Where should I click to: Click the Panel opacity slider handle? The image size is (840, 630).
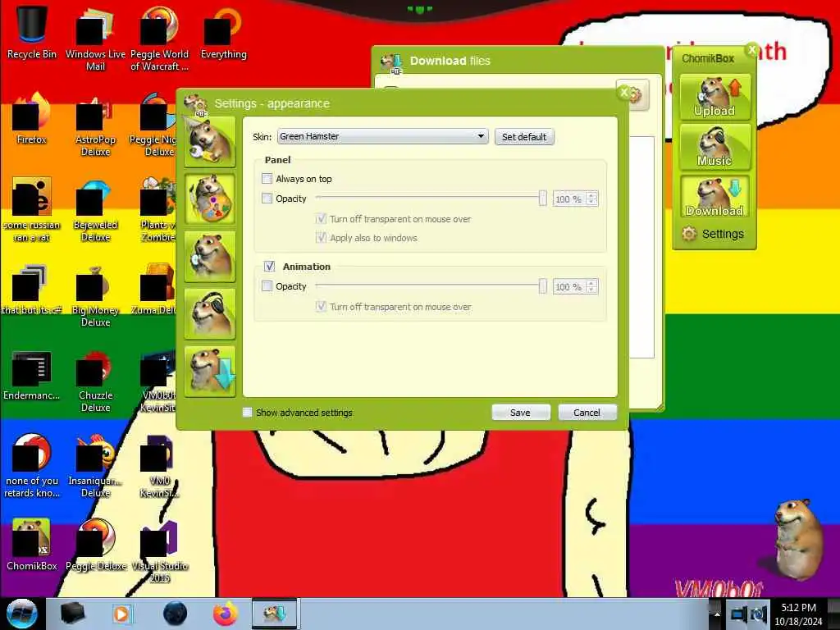coord(543,199)
